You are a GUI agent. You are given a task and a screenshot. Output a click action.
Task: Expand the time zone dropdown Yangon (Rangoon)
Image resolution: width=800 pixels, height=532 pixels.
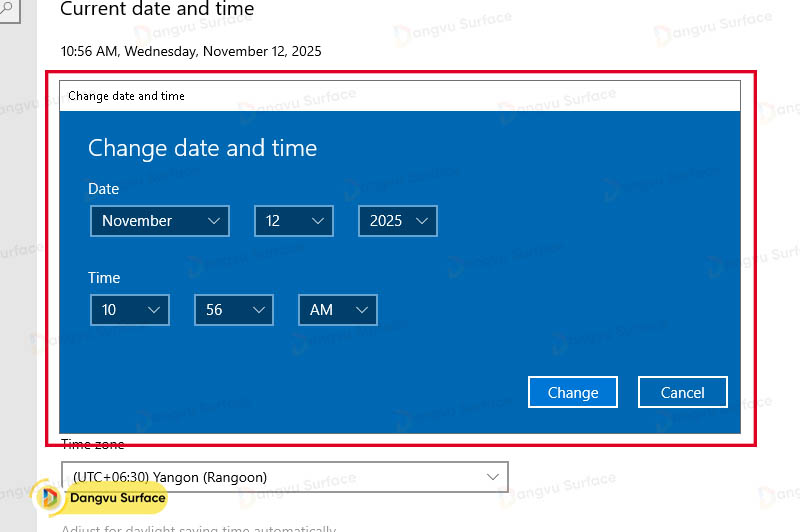point(285,477)
